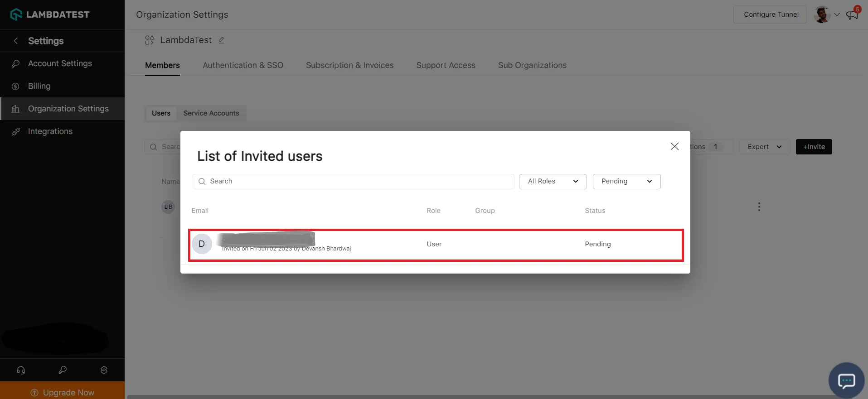Click the LambdaTest logo in sidebar
This screenshot has width=868, height=399.
50,14
